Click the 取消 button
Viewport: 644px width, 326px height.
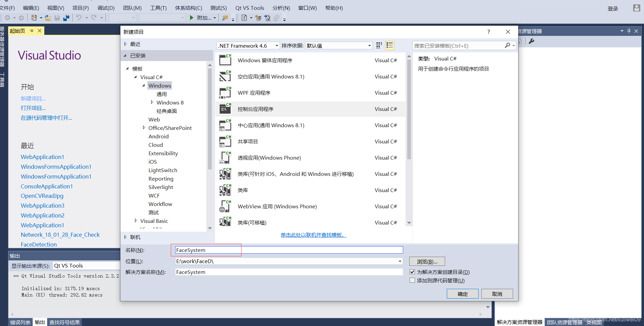click(497, 294)
